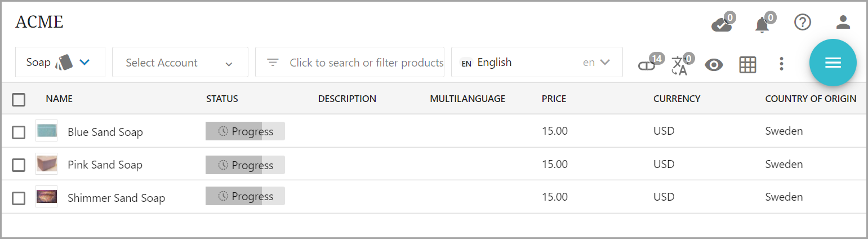
Task: Open the notifications bell
Action: click(x=762, y=24)
